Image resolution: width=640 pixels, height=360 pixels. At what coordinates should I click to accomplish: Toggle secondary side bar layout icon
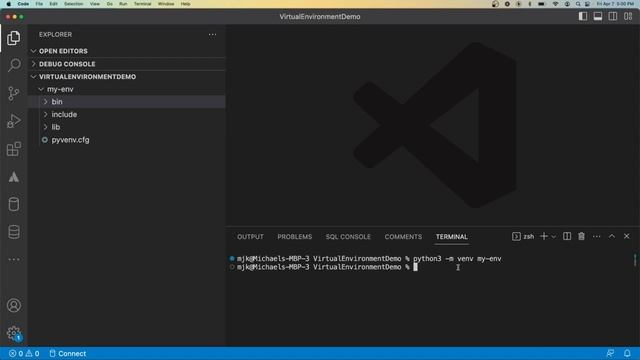613,16
